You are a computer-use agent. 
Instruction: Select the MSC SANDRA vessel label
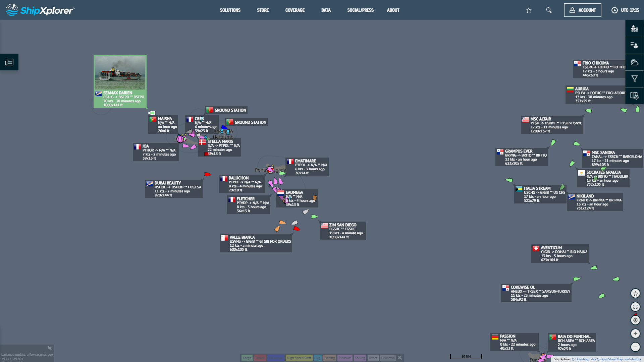click(x=612, y=159)
